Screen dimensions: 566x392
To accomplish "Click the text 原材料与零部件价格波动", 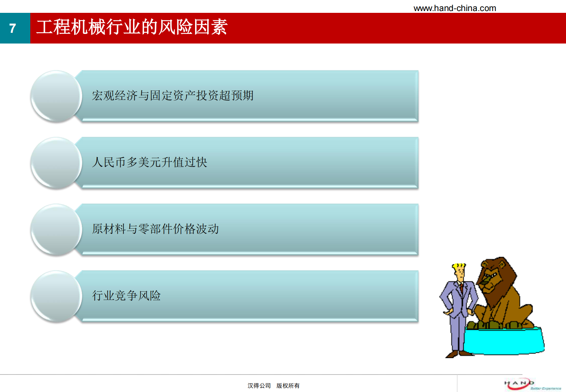I will [155, 229].
